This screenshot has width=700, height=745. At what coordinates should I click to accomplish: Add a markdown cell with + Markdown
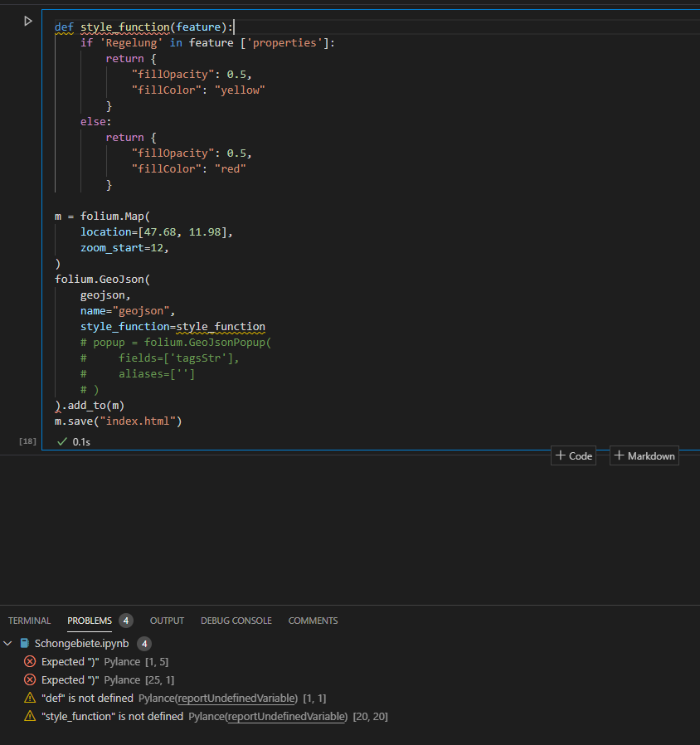coord(644,455)
